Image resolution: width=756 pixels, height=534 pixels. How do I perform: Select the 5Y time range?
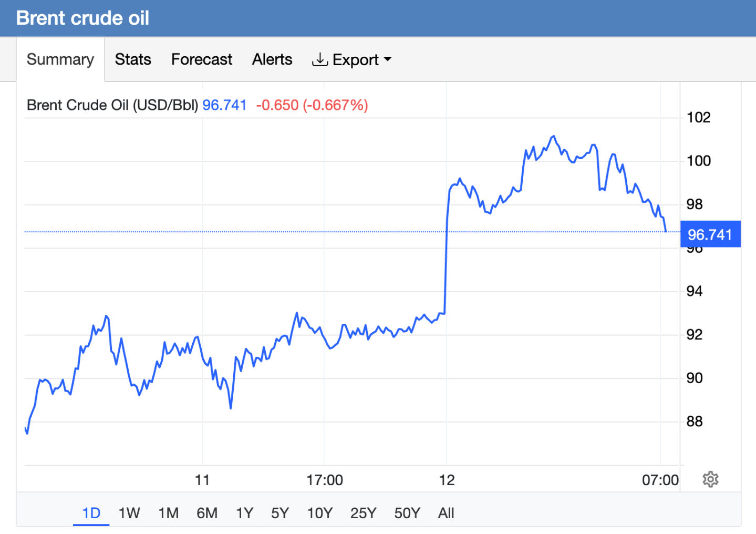coord(280,513)
